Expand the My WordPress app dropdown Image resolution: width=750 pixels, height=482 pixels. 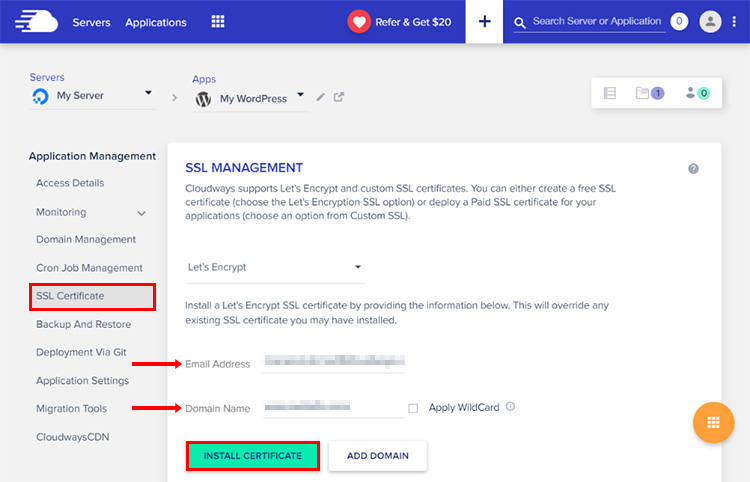click(300, 95)
